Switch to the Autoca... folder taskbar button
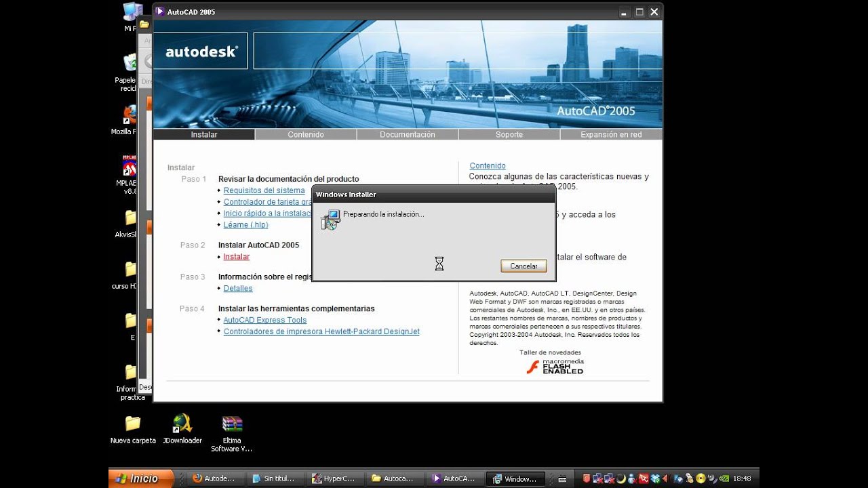 click(395, 479)
